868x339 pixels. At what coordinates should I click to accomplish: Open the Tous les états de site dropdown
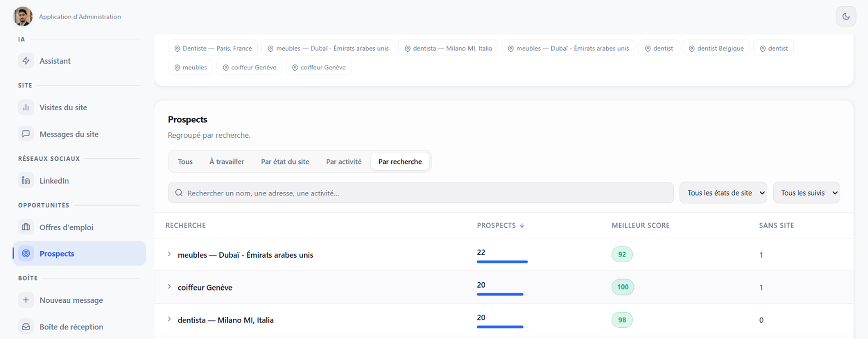tap(723, 193)
